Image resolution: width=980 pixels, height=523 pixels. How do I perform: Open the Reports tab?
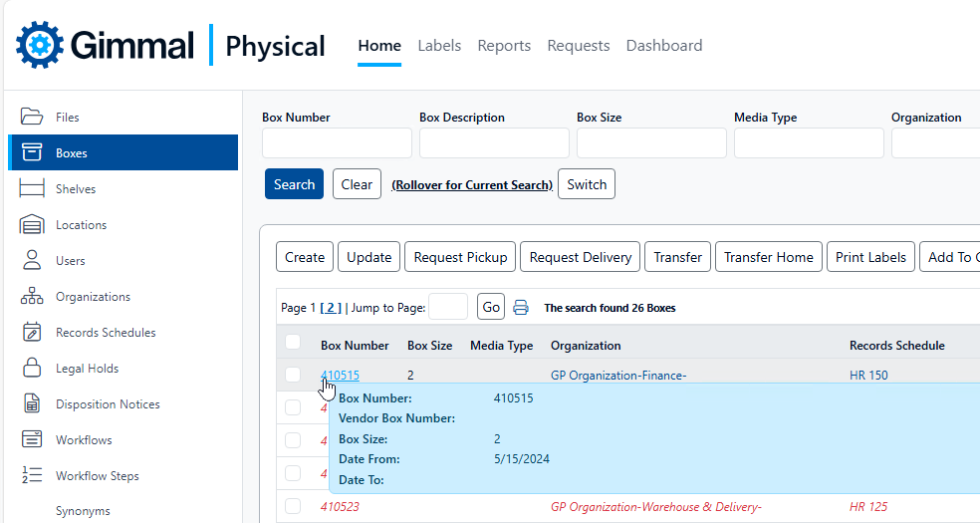(504, 46)
